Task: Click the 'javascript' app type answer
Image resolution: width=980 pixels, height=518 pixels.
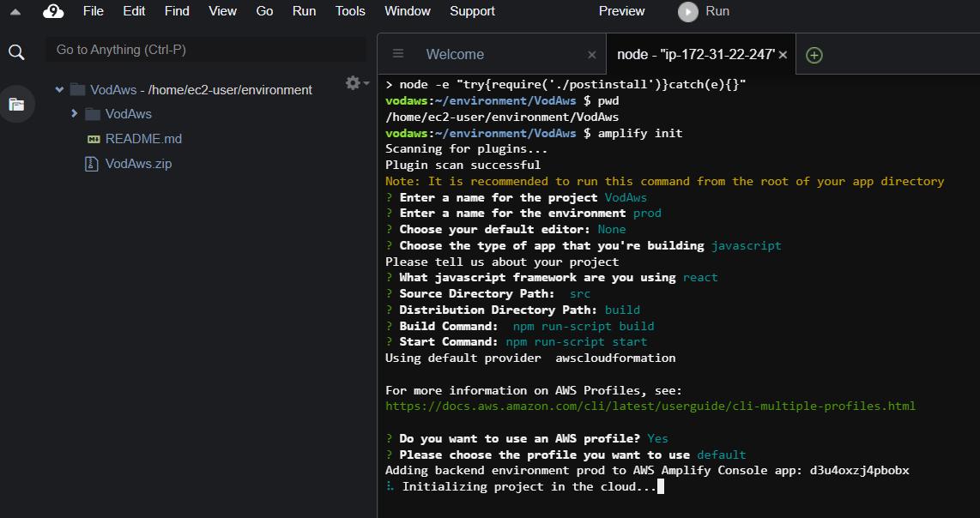Action: 747,245
